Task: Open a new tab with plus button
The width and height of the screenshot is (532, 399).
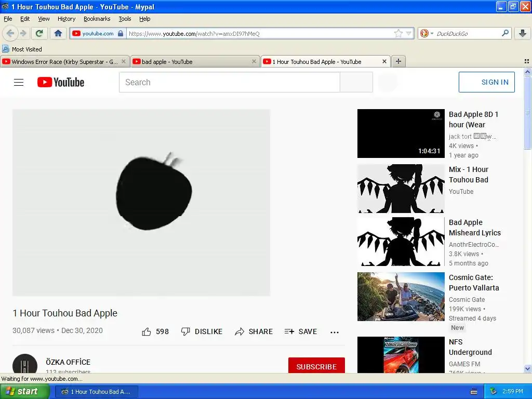Action: coord(398,61)
